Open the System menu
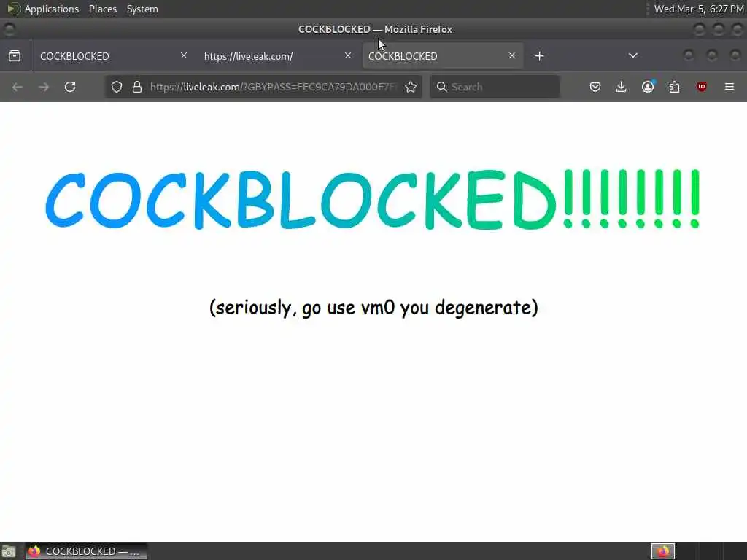Viewport: 747px width, 560px height. [x=142, y=9]
